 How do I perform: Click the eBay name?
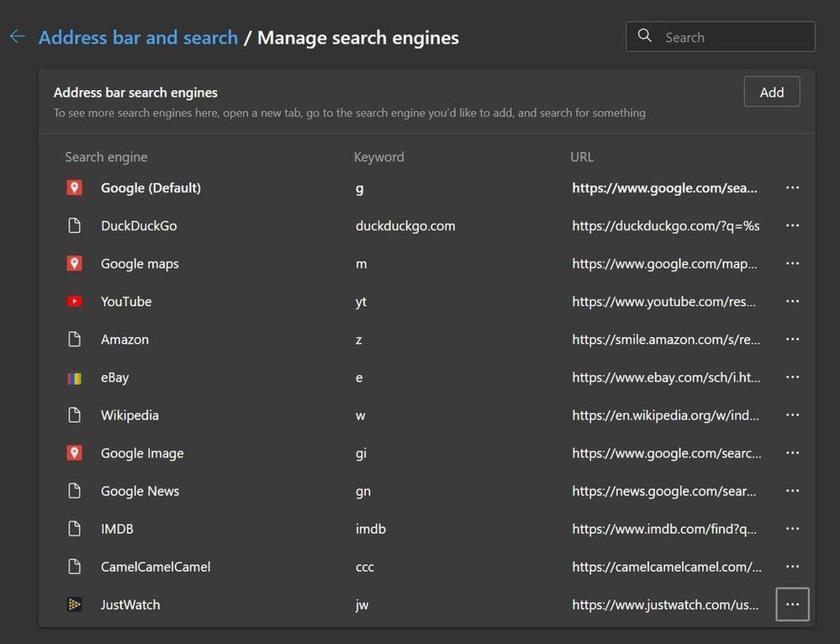click(x=114, y=377)
